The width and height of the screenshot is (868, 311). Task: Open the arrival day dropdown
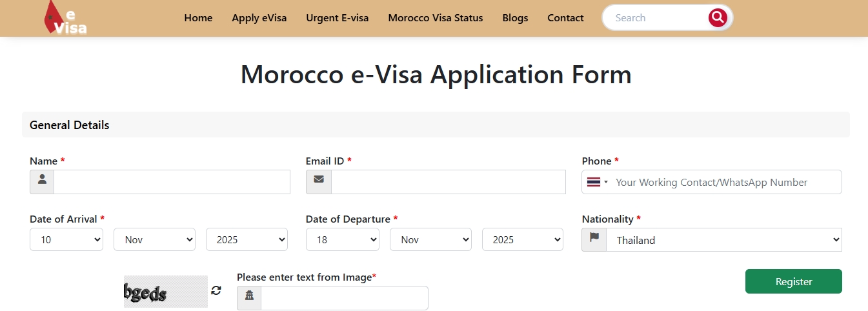point(66,239)
